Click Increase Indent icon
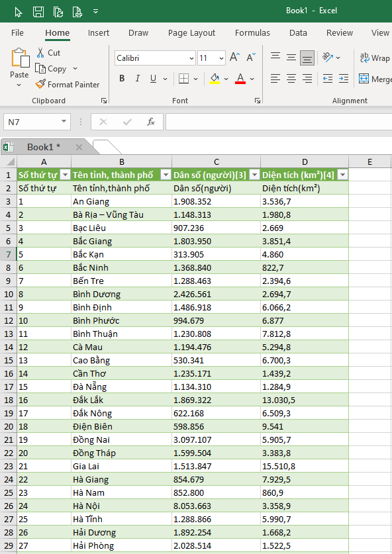The height and width of the screenshot is (554, 392). [344, 79]
